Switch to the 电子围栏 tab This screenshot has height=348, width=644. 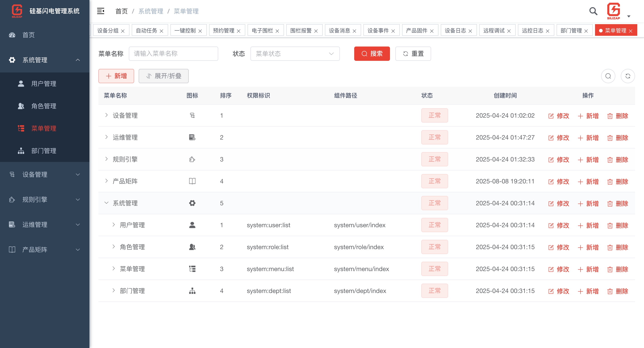point(262,30)
